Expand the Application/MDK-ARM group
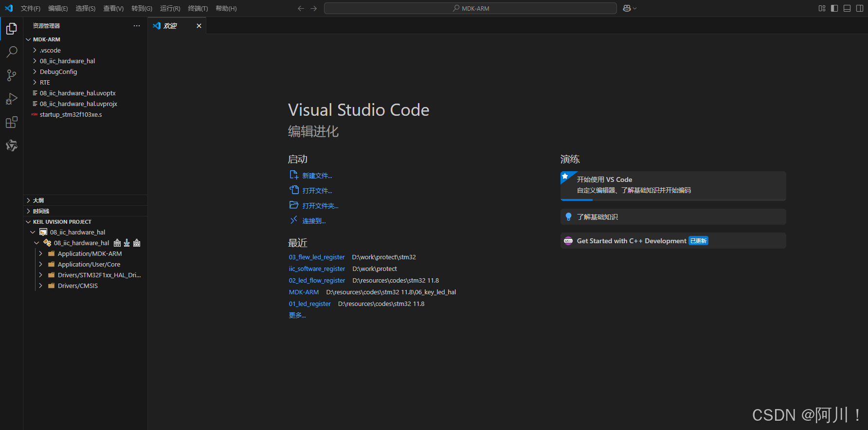Image resolution: width=868 pixels, height=430 pixels. [x=40, y=253]
